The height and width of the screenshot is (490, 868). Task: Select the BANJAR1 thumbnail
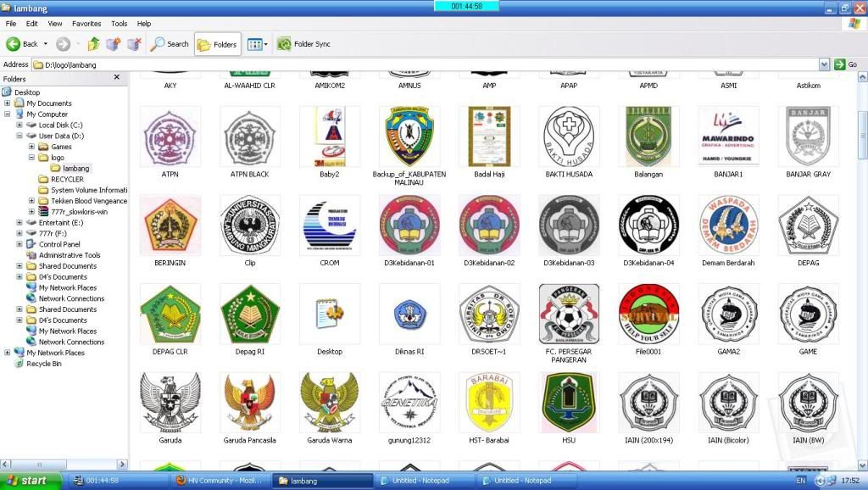[728, 136]
